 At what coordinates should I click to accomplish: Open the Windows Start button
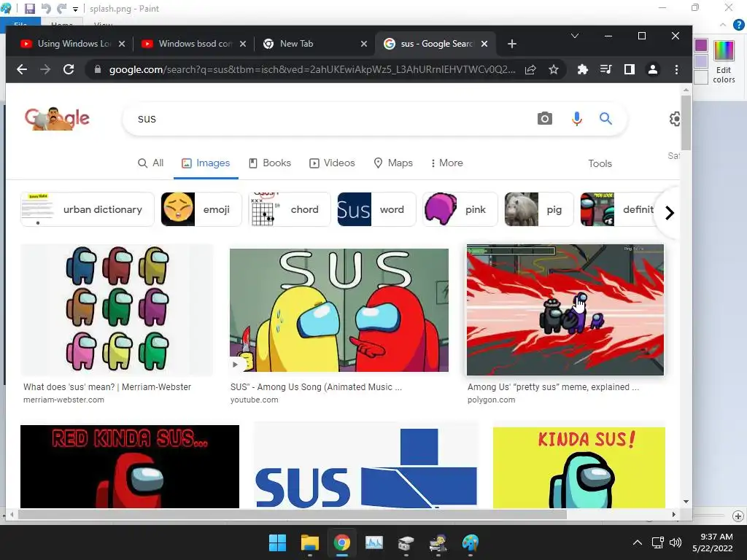(x=277, y=542)
